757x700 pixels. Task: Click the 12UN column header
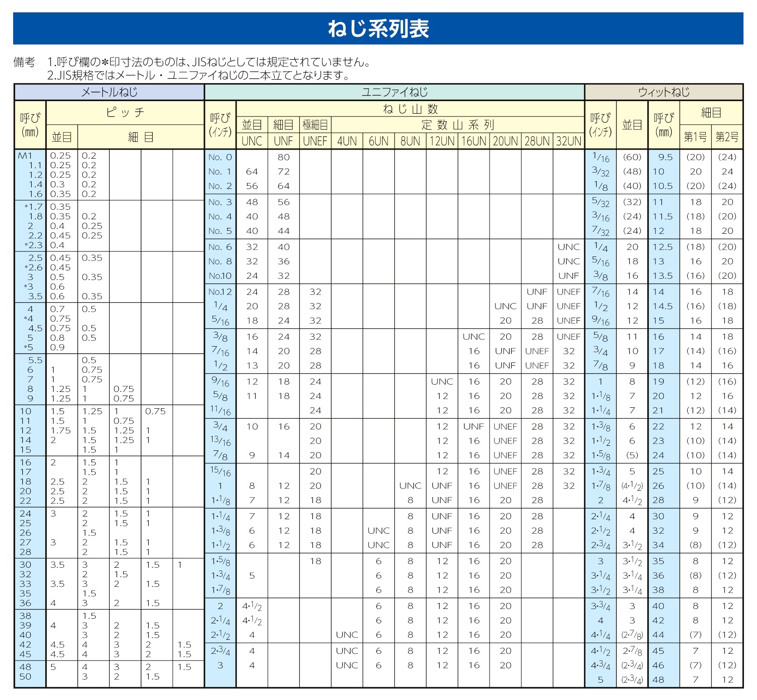(x=442, y=141)
